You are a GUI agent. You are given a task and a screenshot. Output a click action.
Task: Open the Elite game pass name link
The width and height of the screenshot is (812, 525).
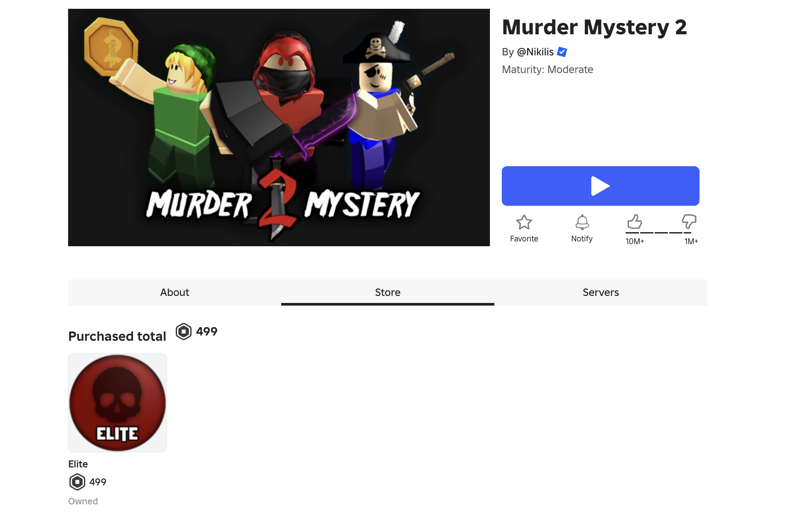pyautogui.click(x=78, y=464)
